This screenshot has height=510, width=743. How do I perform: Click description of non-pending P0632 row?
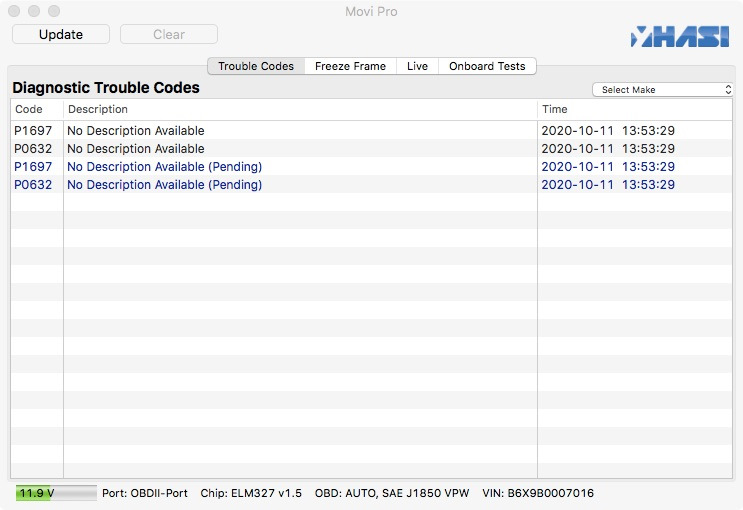click(x=136, y=149)
